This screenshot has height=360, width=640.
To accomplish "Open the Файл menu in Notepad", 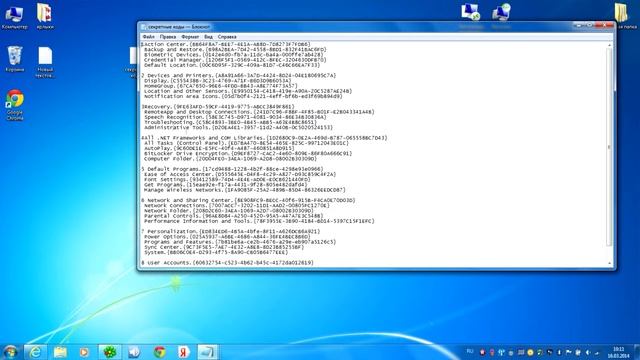I will (x=148, y=37).
